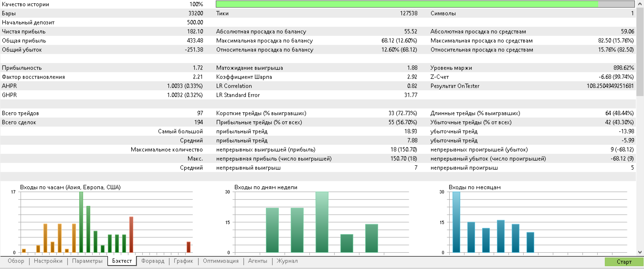This screenshot has width=644, height=269.
Task: Click the Общая прибыль value 433.48
Action: click(194, 41)
